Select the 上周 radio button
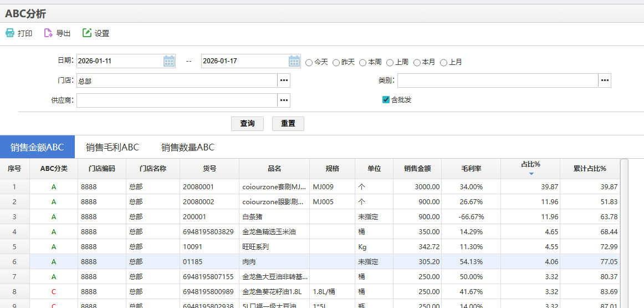Viewport: 644px width, 308px height. [390, 63]
